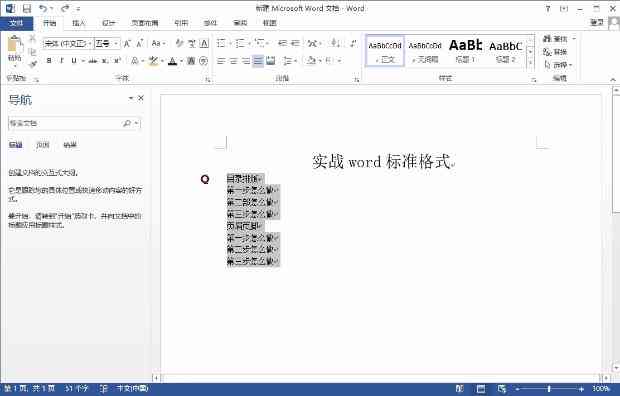Switch to the Insert ribbon tab

point(79,23)
